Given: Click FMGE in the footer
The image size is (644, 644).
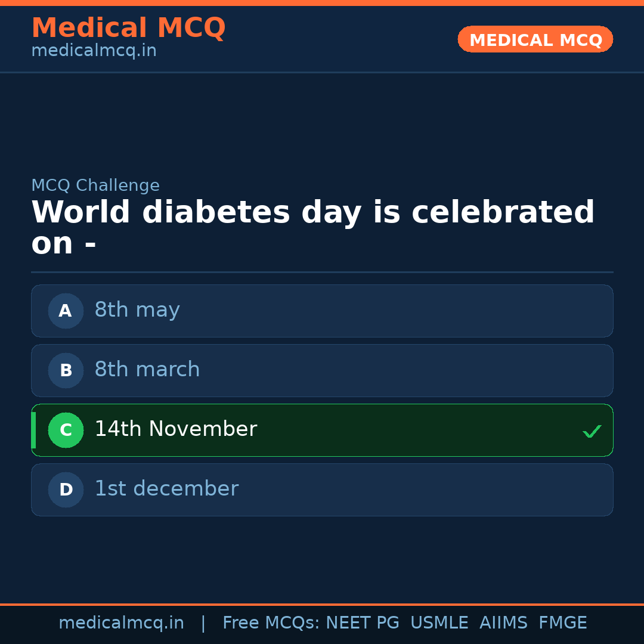Looking at the screenshot, I should click(x=562, y=623).
